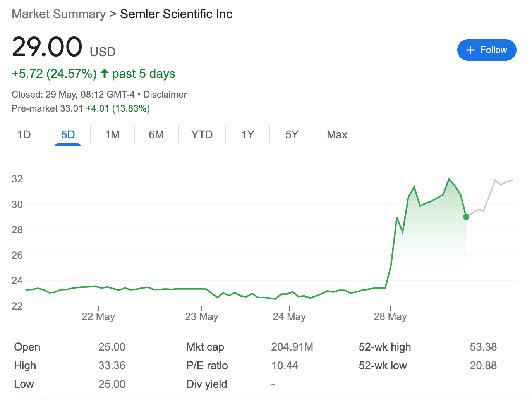Select the YTD chart range
The height and width of the screenshot is (399, 532).
pos(202,134)
